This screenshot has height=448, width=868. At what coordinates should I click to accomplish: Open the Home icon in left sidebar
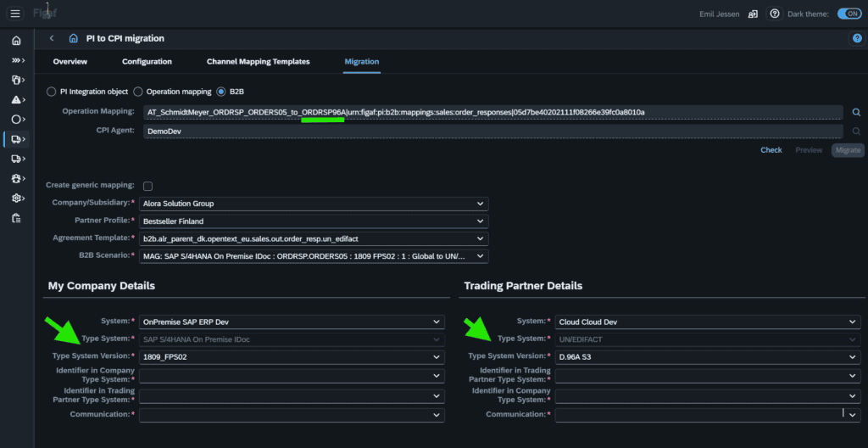[16, 41]
